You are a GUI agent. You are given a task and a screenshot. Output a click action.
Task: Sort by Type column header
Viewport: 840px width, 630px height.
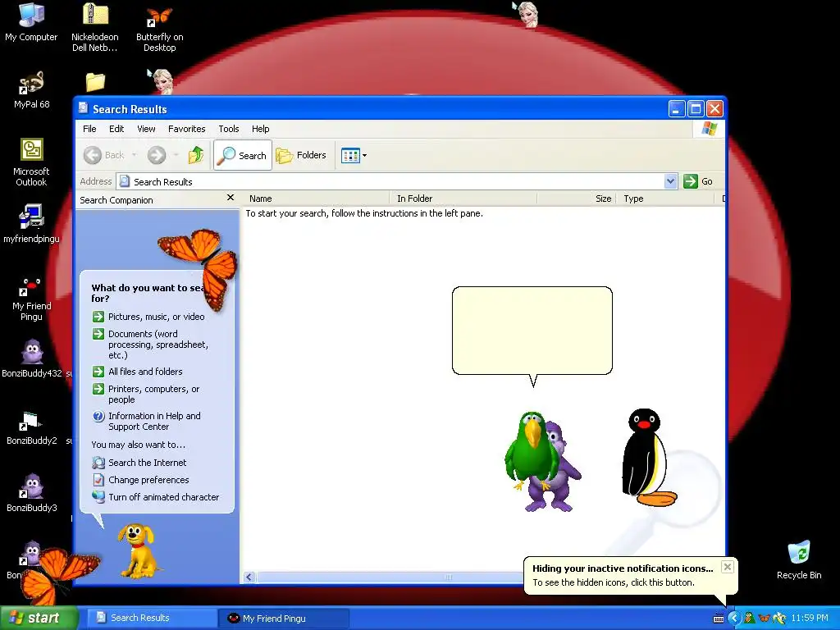[x=665, y=199]
